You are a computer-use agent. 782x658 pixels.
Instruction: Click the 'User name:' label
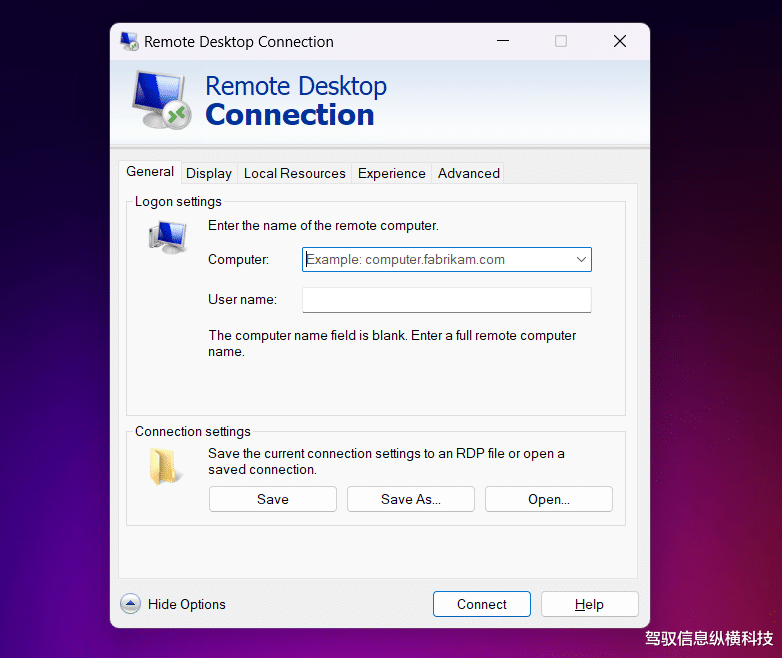[242, 299]
